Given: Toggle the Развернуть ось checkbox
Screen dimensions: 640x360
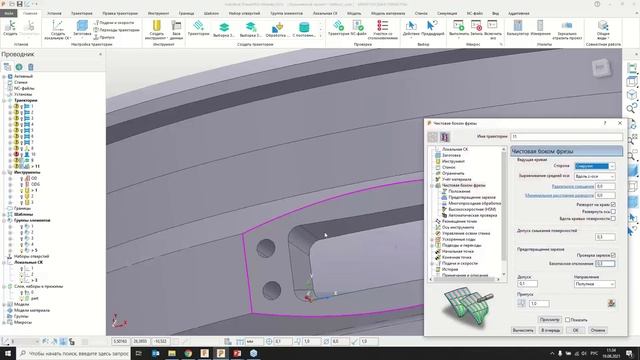Looking at the screenshot, I should pyautogui.click(x=613, y=211).
